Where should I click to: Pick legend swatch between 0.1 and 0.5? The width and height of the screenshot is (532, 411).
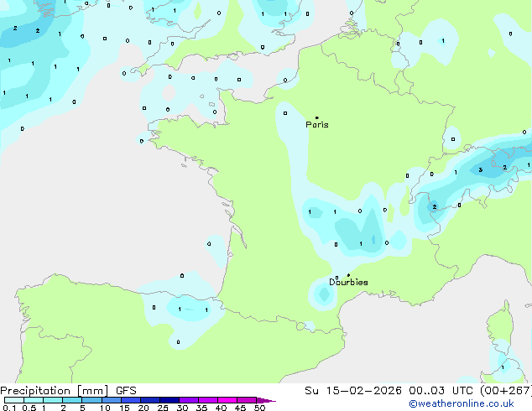[14, 400]
